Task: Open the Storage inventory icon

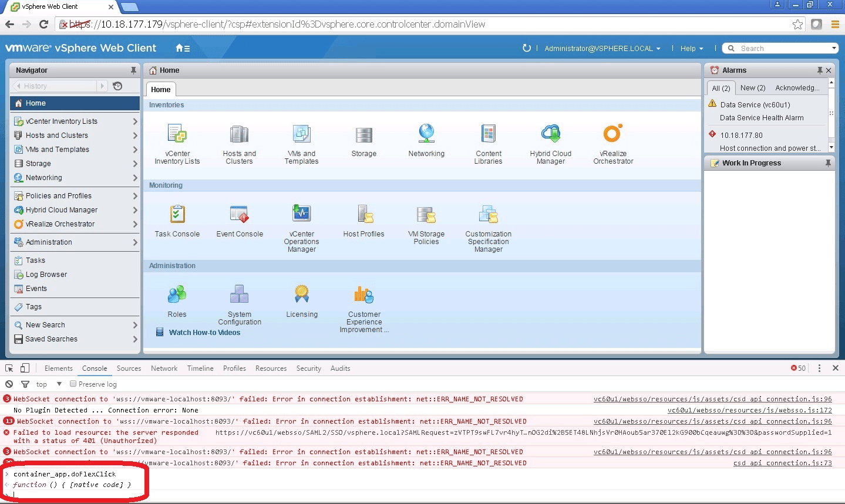Action: [363, 138]
